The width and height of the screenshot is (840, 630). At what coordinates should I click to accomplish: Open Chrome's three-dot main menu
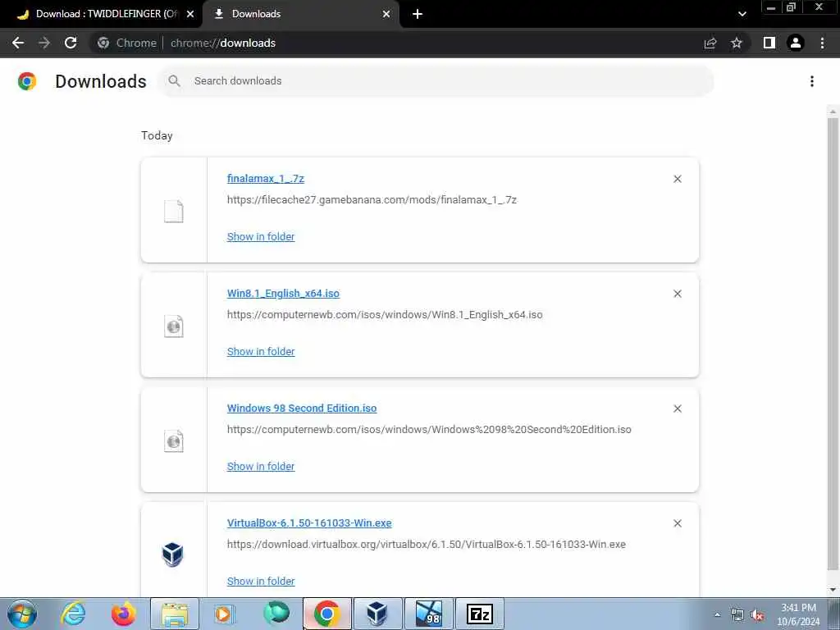point(822,43)
